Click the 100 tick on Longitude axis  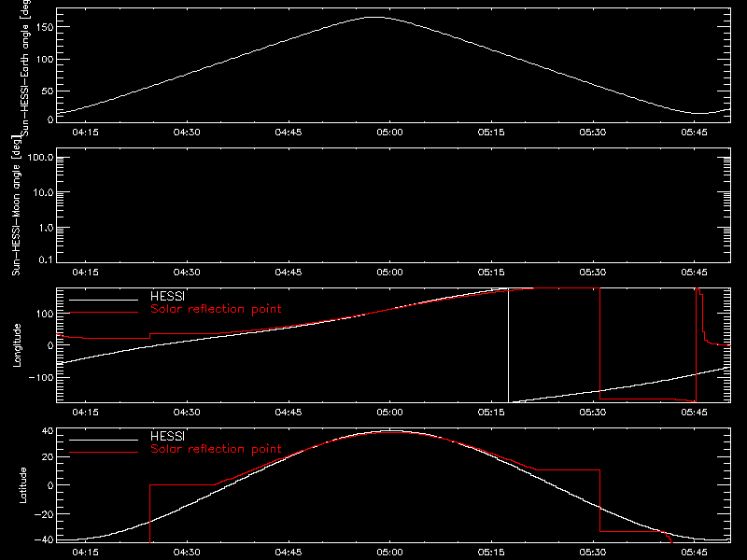pyautogui.click(x=45, y=314)
